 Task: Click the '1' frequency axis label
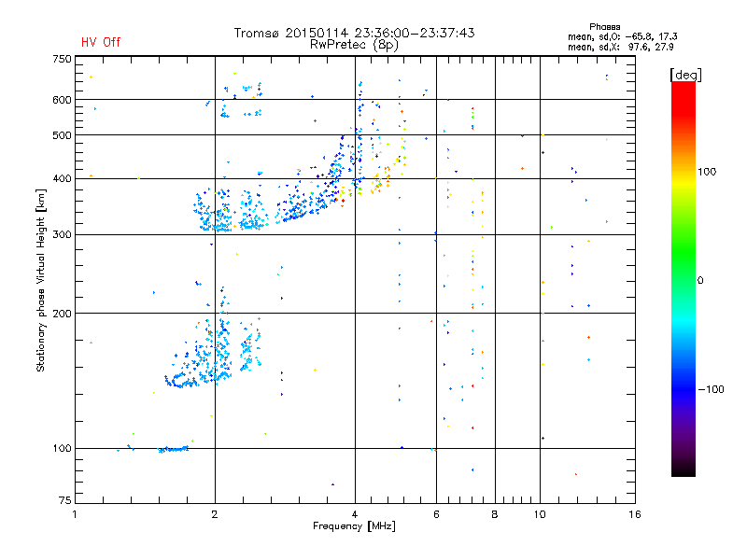click(75, 514)
